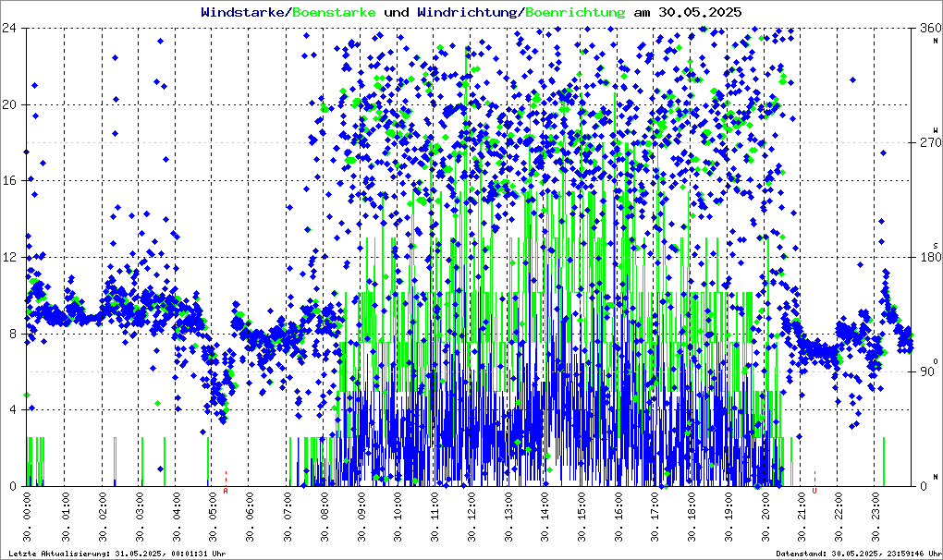
Task: Click the blue Windstarke title word
Action: click(x=244, y=12)
